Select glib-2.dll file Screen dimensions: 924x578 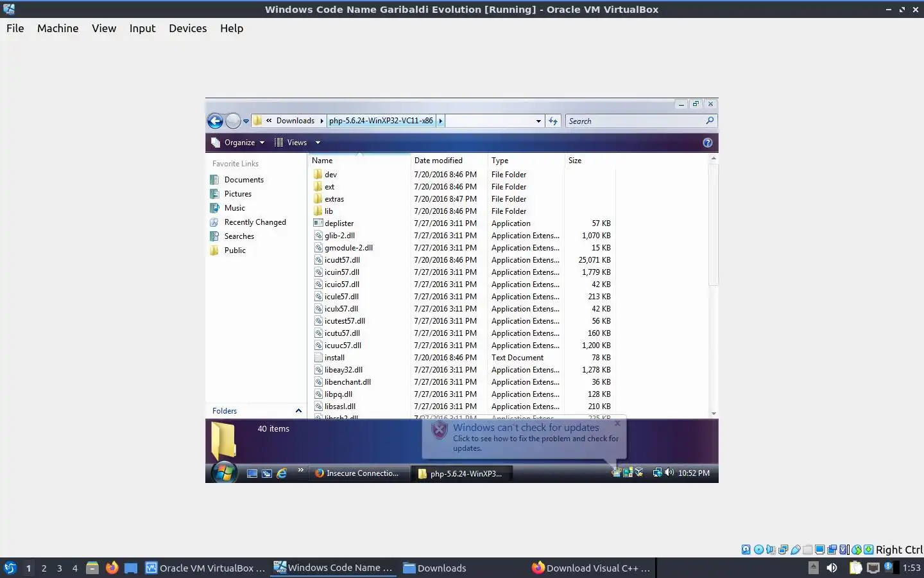[334, 236]
